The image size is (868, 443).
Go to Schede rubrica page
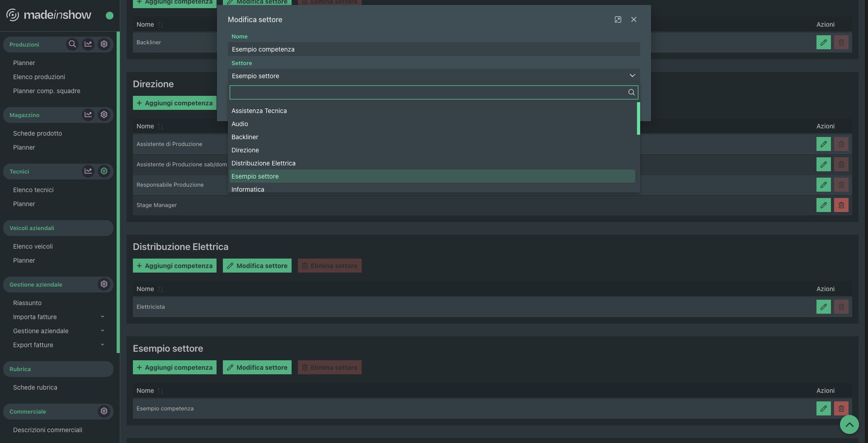35,387
